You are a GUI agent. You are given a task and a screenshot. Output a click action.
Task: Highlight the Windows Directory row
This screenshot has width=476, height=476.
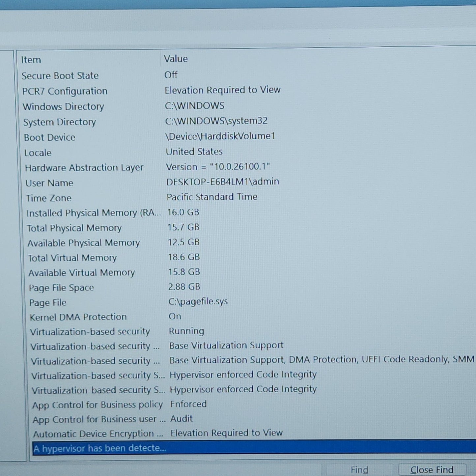tap(63, 107)
